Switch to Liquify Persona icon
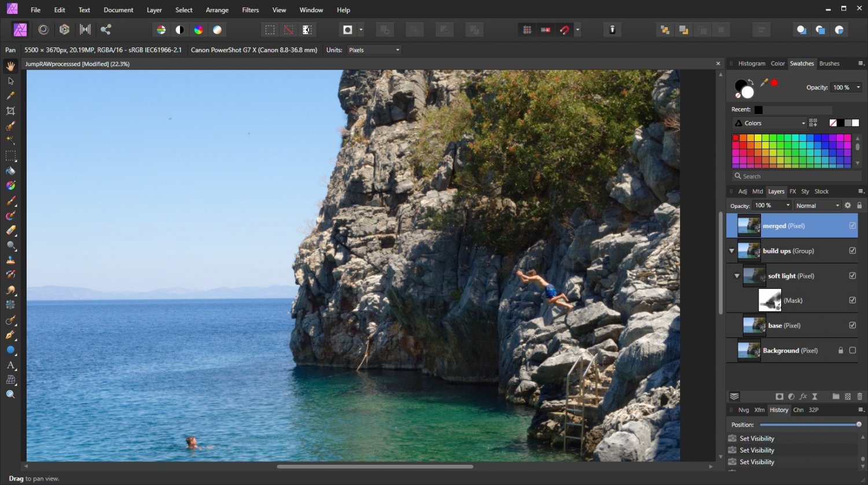This screenshot has width=868, height=485. pyautogui.click(x=43, y=30)
